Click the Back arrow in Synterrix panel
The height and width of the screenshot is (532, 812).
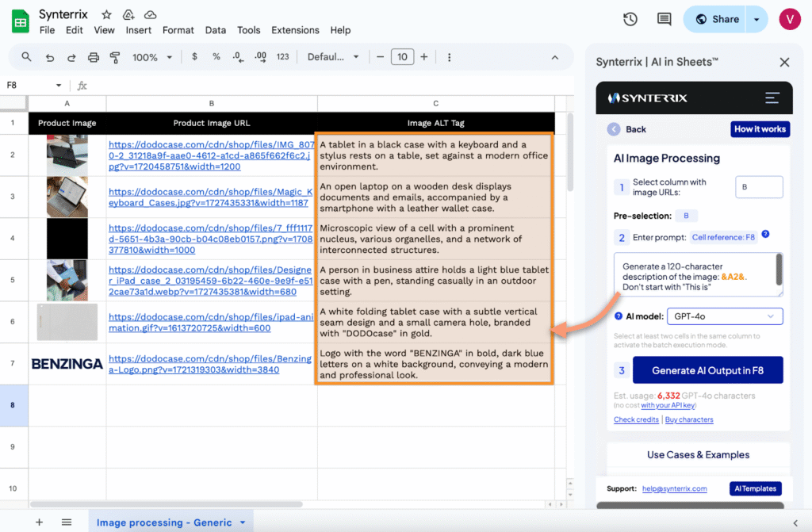(614, 129)
